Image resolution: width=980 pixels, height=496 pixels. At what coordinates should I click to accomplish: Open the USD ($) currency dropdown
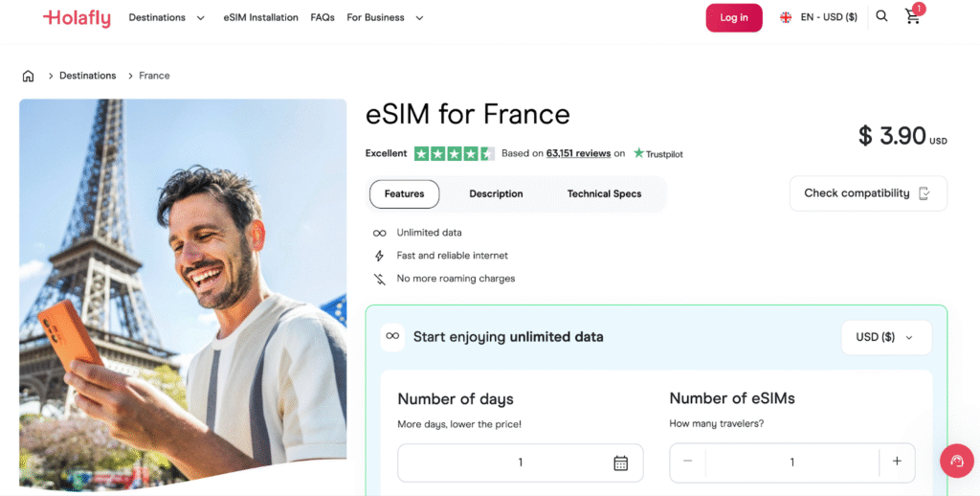click(x=885, y=337)
